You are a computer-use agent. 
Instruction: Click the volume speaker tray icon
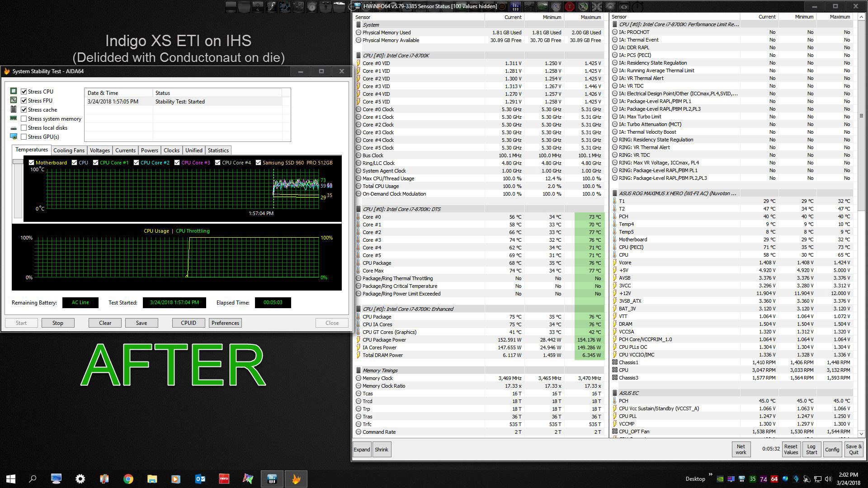(x=828, y=479)
